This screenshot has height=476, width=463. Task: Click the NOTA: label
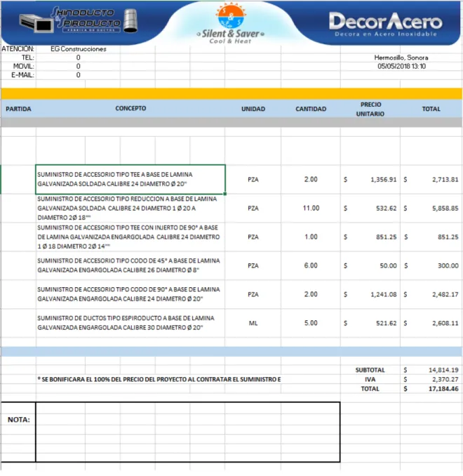click(x=18, y=420)
